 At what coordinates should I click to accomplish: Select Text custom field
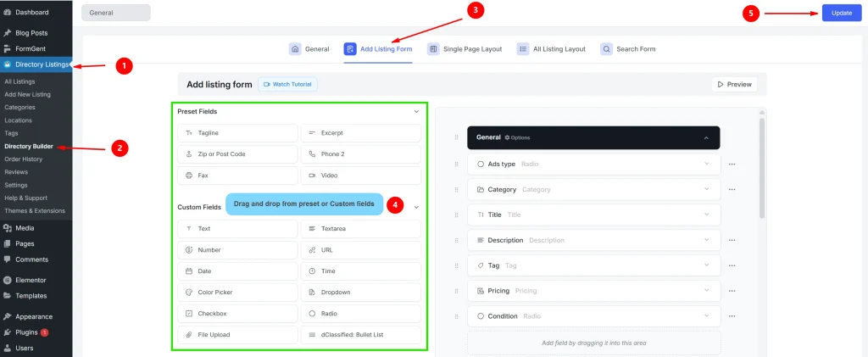coord(237,229)
